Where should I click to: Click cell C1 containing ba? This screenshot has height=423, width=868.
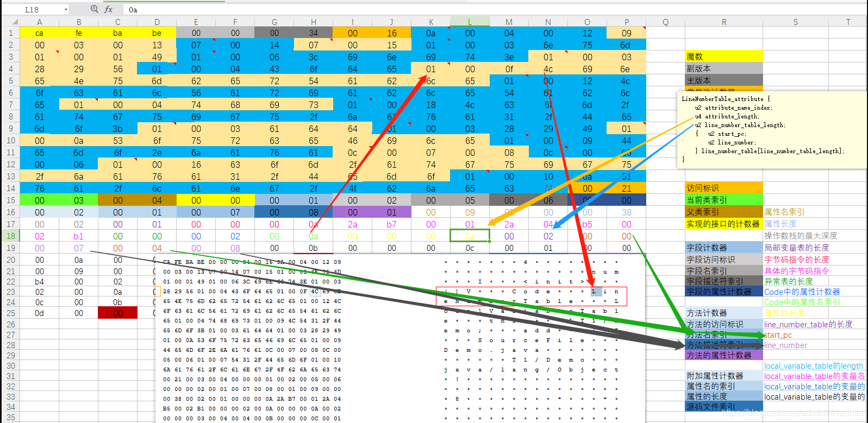pos(118,33)
